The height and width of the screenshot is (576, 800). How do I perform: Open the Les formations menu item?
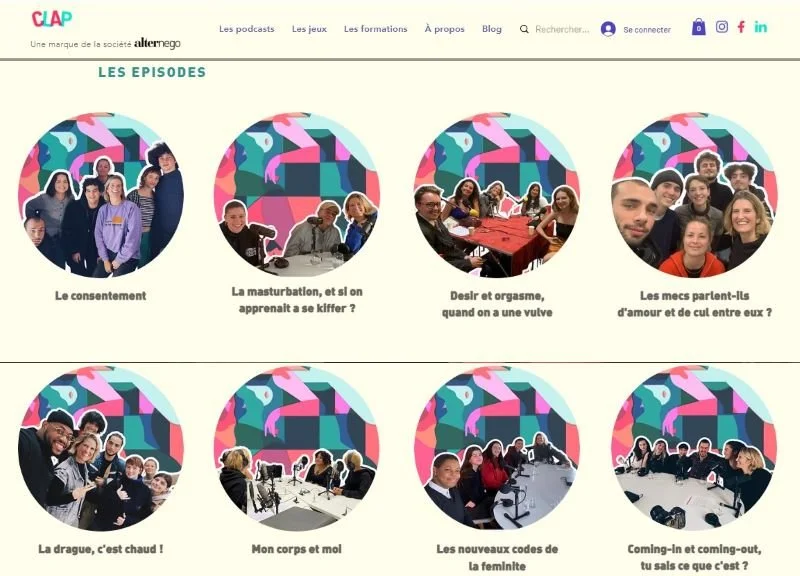[x=376, y=29]
